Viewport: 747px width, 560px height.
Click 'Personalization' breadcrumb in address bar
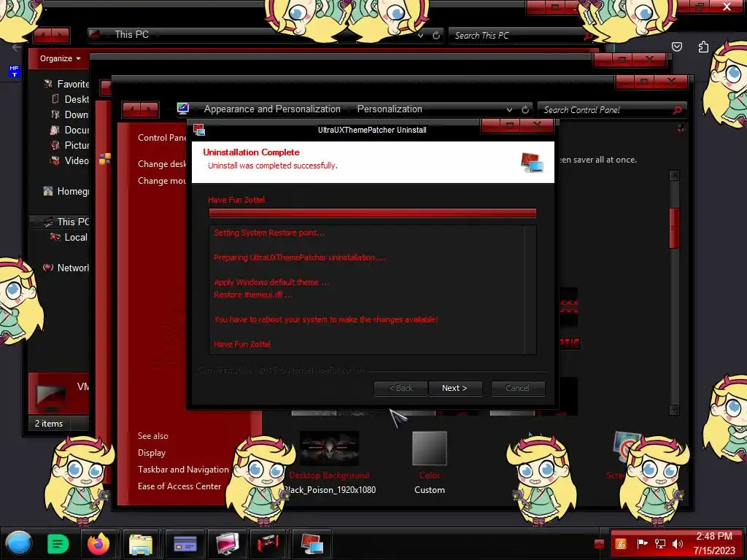(390, 109)
